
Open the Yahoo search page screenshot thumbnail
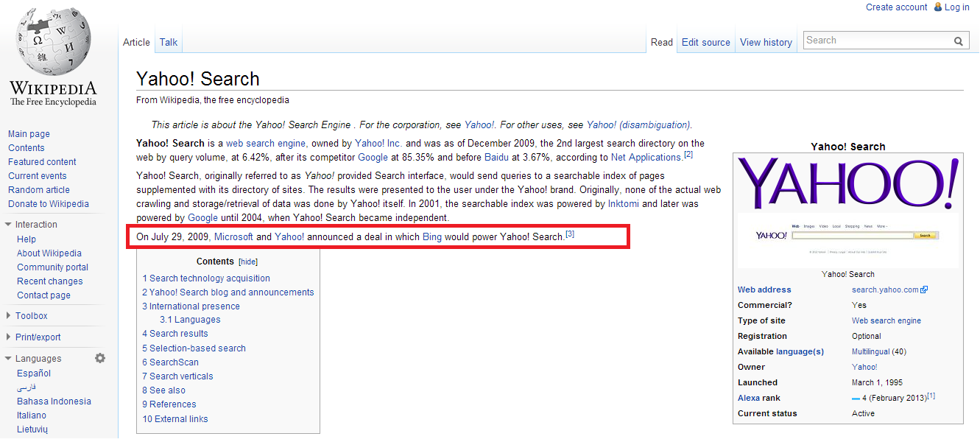point(848,239)
